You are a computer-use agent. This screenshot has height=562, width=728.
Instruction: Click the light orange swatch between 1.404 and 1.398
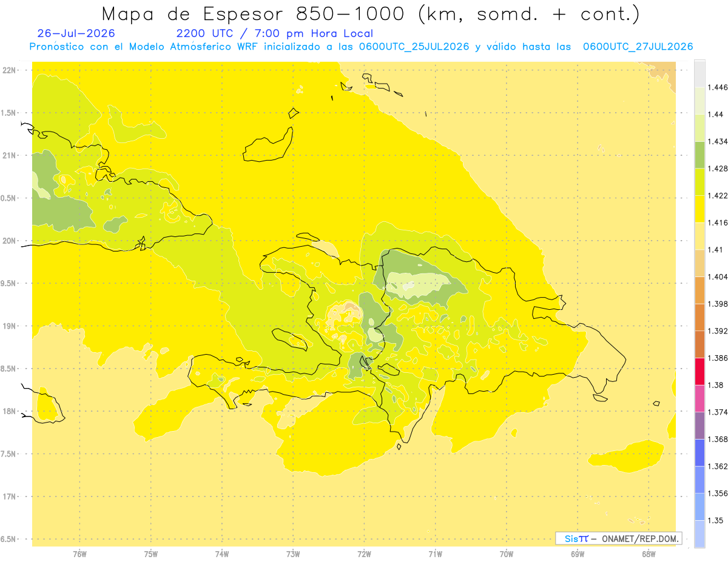pos(699,290)
